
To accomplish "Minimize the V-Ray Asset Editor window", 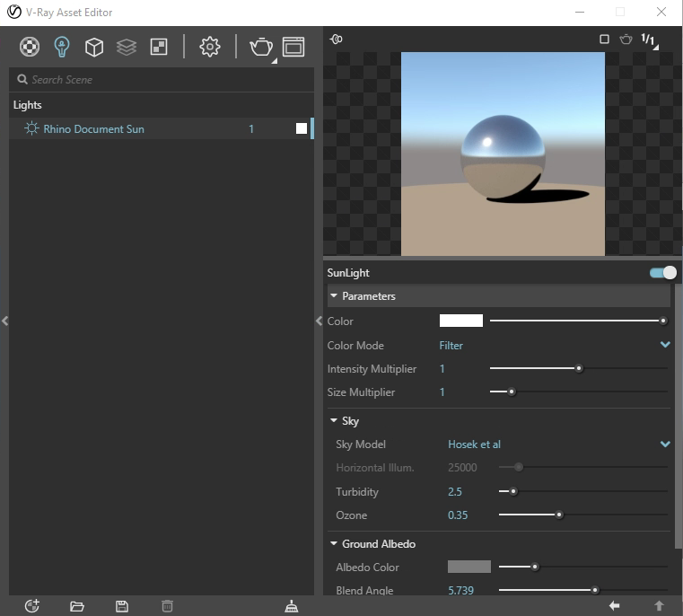I will (x=579, y=12).
